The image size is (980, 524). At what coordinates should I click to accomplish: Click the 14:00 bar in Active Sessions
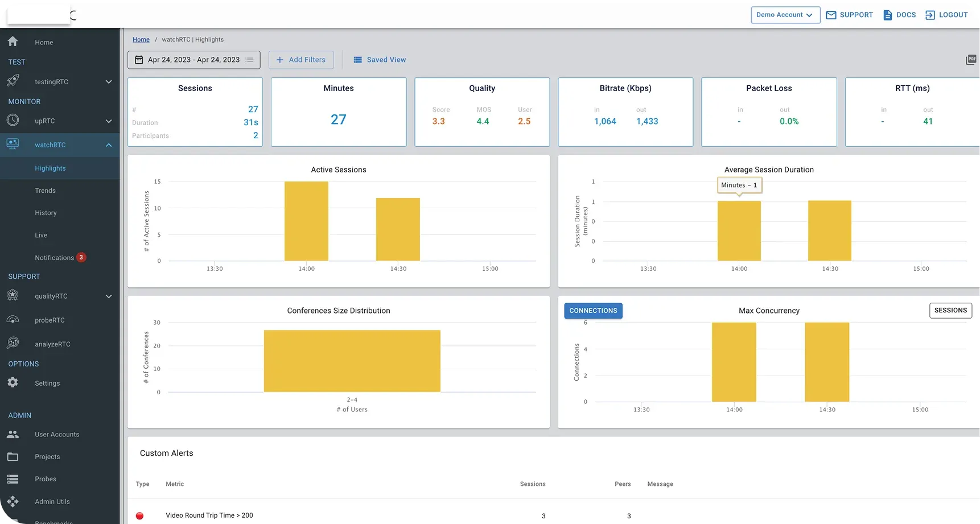pos(306,221)
